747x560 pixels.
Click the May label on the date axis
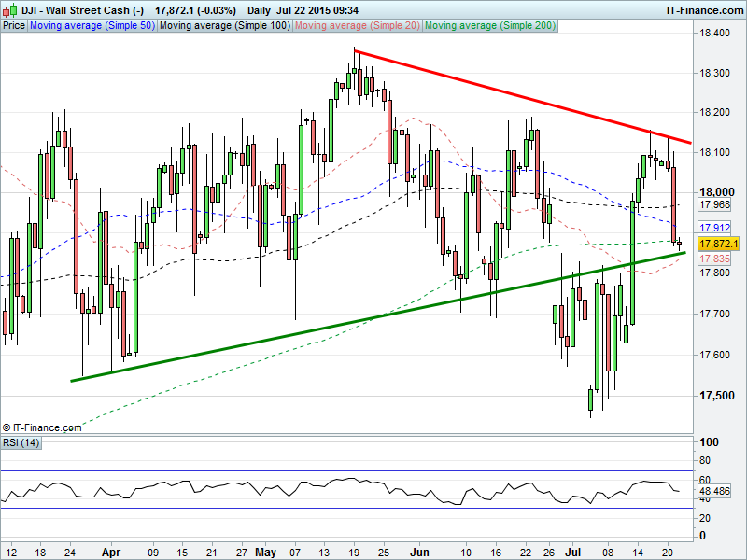(266, 553)
